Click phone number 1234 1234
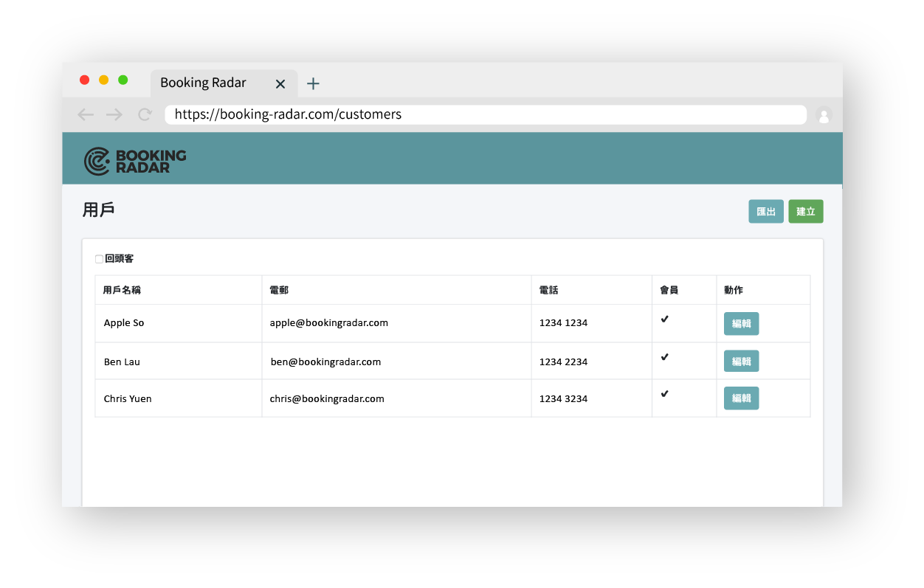The image size is (924, 588). coord(564,323)
